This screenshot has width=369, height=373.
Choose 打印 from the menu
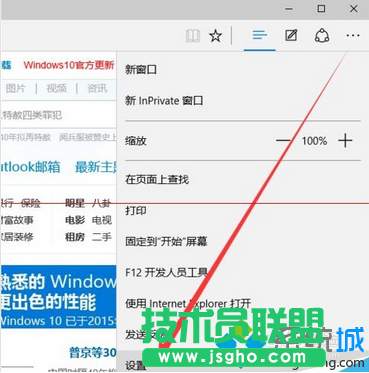click(x=136, y=210)
